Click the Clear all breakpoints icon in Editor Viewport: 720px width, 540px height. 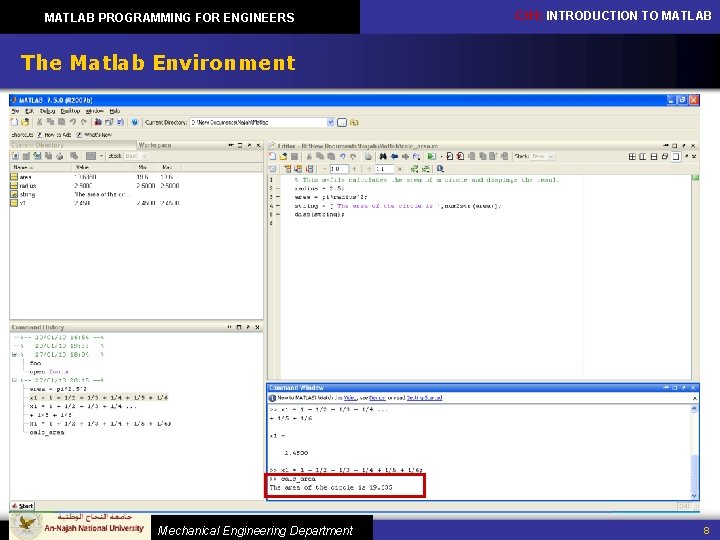pyautogui.click(x=460, y=157)
